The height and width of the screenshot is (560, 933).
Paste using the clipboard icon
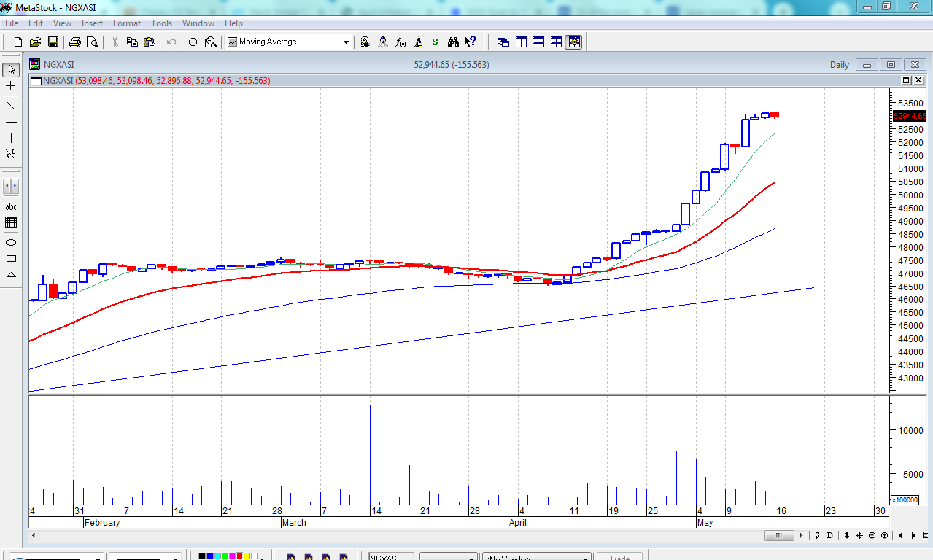148,42
